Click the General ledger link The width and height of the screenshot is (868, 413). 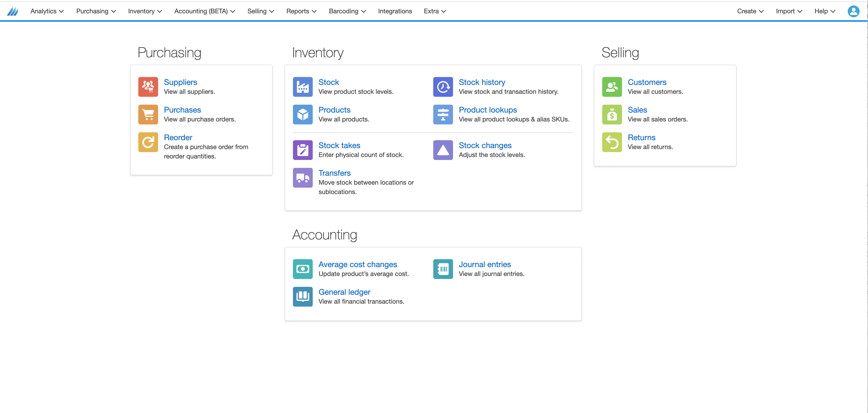coord(344,292)
